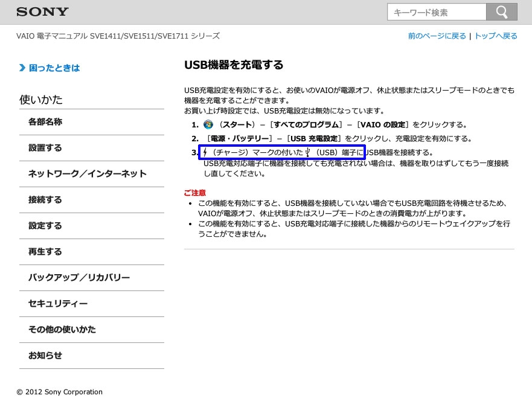Click the [電源・バッテリー] text in step 2
This screenshot has height=407, width=532.
240,139
